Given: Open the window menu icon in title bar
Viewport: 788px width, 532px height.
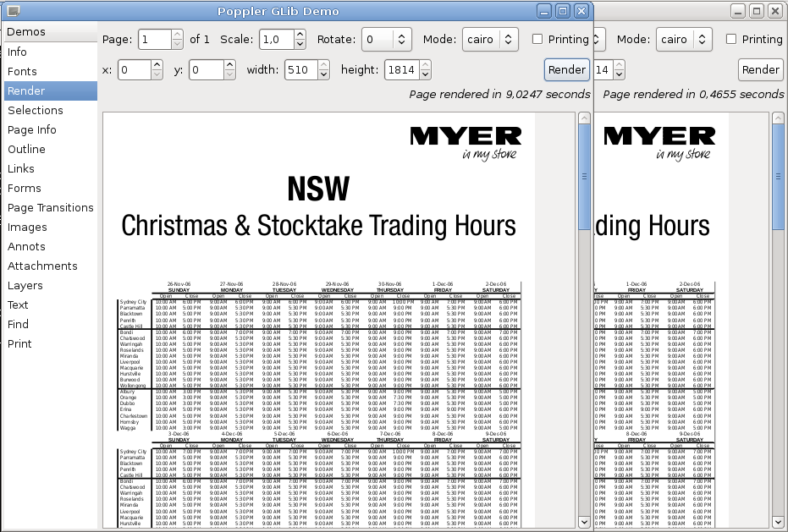Looking at the screenshot, I should pos(14,11).
